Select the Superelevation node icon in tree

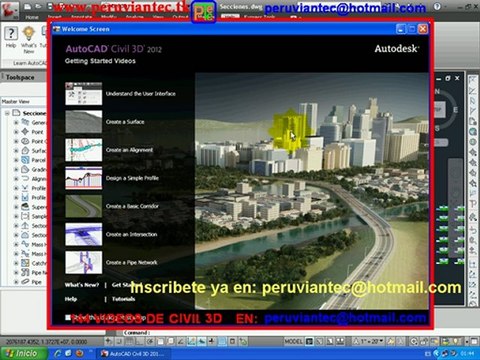25,207
